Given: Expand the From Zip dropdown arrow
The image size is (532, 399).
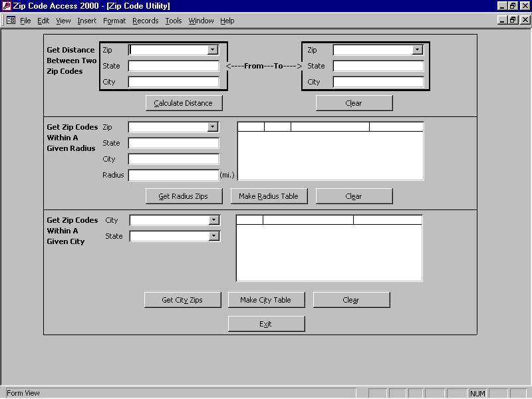Looking at the screenshot, I should [x=212, y=50].
